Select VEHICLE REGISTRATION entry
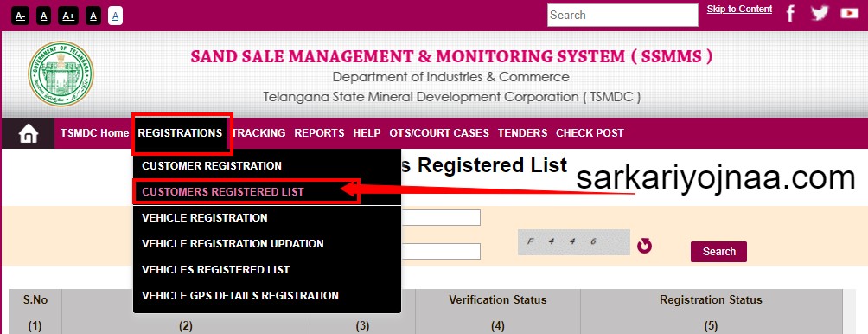The height and width of the screenshot is (334, 868). pos(205,218)
